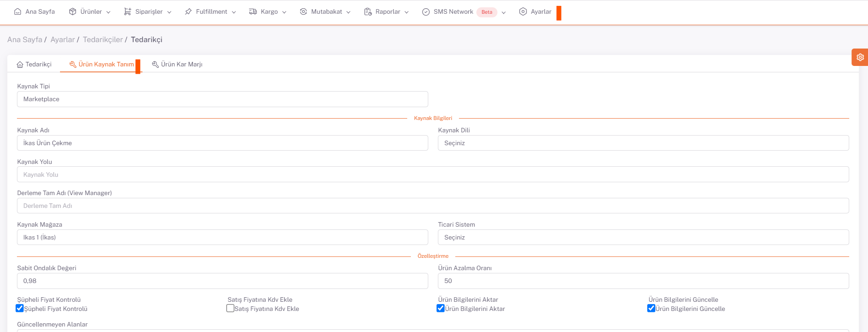This screenshot has width=868, height=332.
Task: Click the Kargo truck icon
Action: 253,12
